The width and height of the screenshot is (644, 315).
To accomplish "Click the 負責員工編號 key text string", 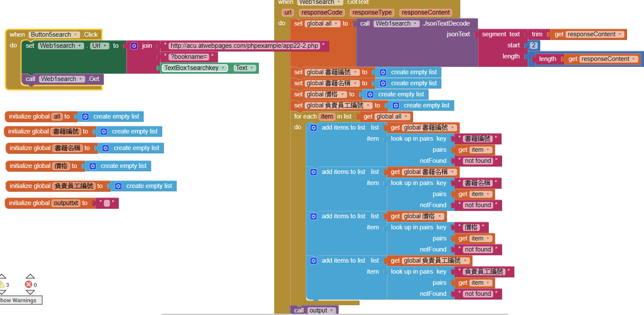I will click(x=484, y=272).
